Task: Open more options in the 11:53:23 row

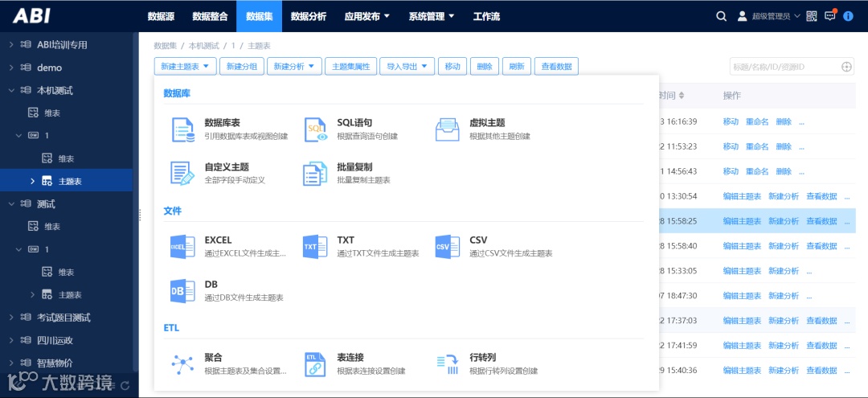Action: [801, 147]
